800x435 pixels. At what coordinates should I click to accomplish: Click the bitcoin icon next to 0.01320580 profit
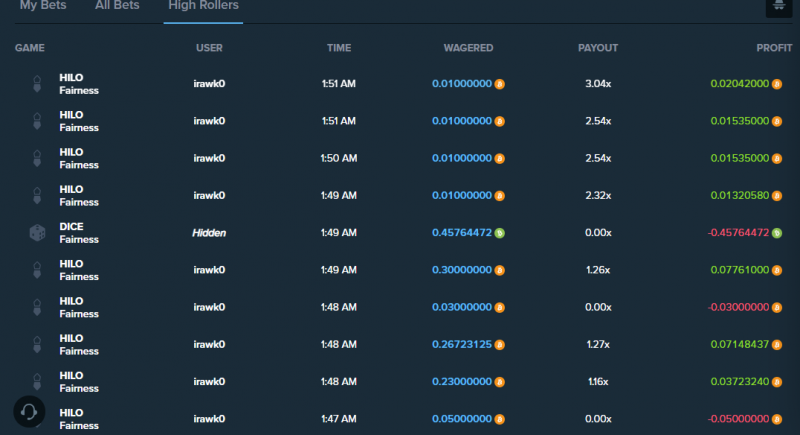pos(777,196)
